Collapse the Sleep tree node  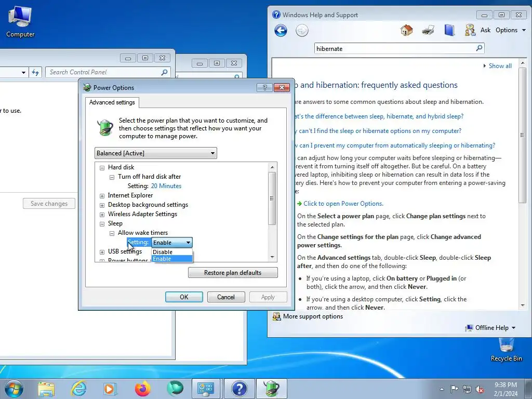pyautogui.click(x=102, y=224)
